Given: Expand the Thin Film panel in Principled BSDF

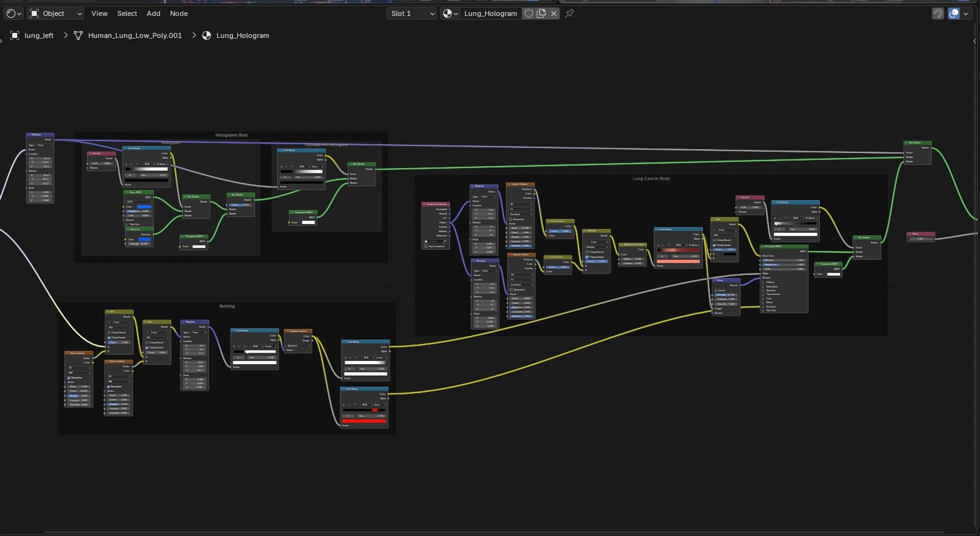Looking at the screenshot, I should 764,311.
